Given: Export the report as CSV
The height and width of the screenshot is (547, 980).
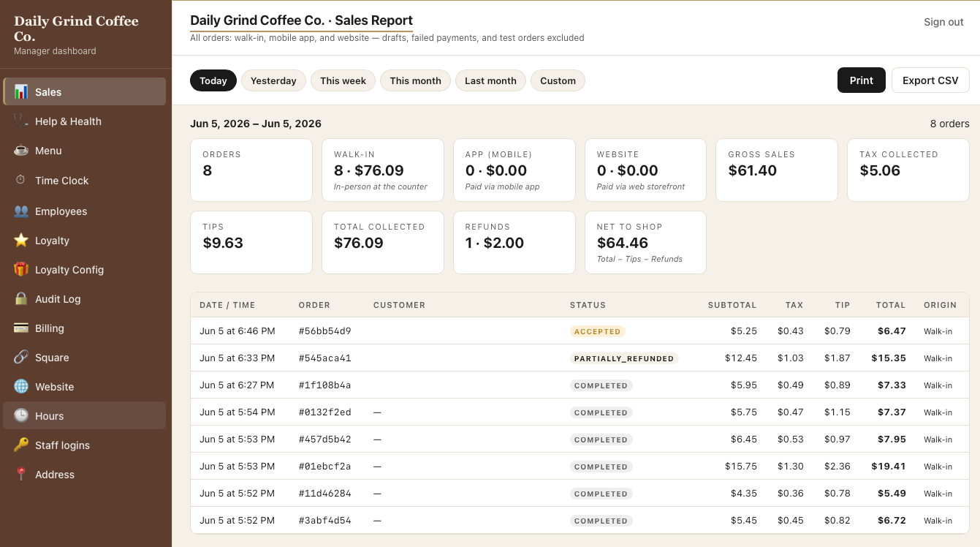Looking at the screenshot, I should (x=930, y=80).
